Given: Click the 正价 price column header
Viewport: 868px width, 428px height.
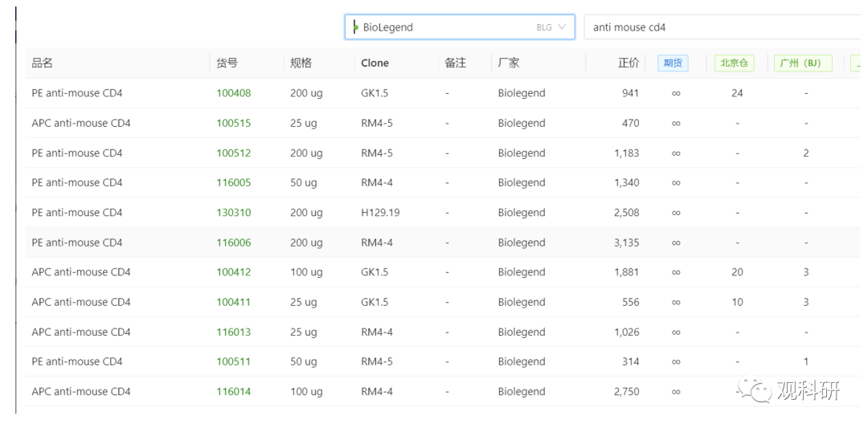Looking at the screenshot, I should (628, 63).
